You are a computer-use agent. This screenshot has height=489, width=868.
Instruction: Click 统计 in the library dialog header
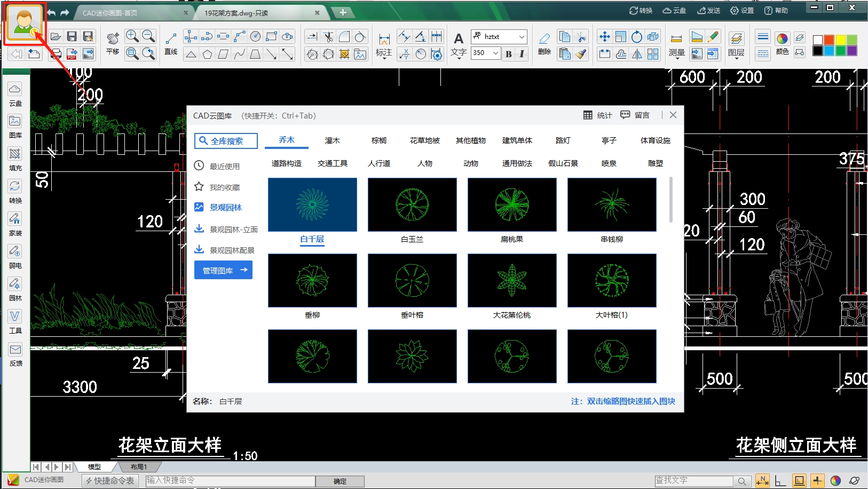pyautogui.click(x=598, y=115)
